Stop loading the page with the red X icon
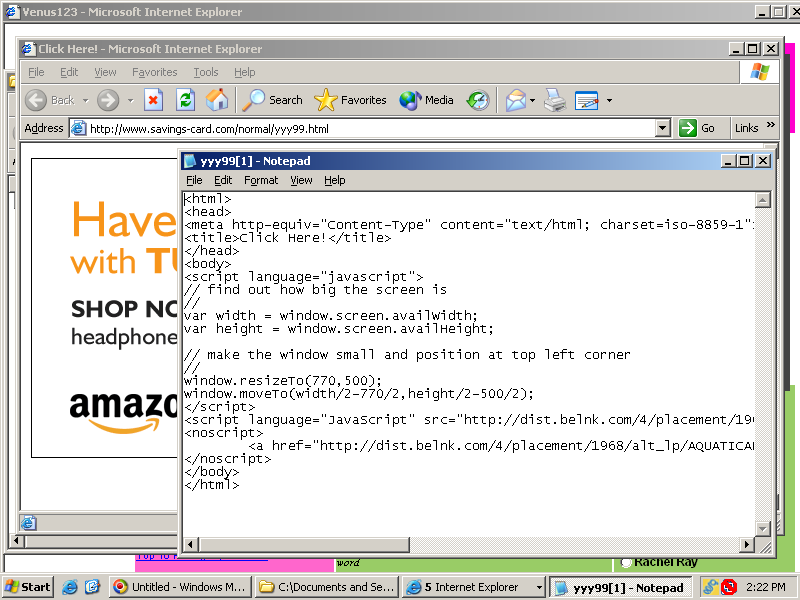Image resolution: width=800 pixels, height=600 pixels. coord(153,100)
